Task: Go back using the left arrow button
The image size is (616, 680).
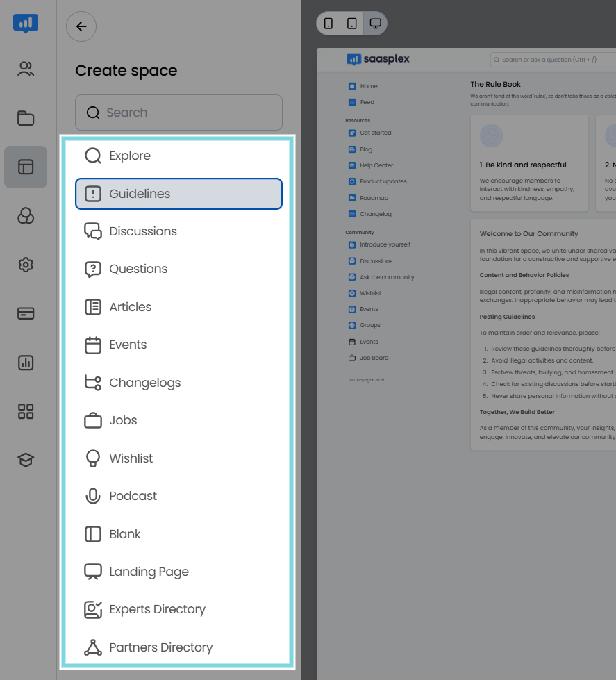Action: click(x=81, y=26)
